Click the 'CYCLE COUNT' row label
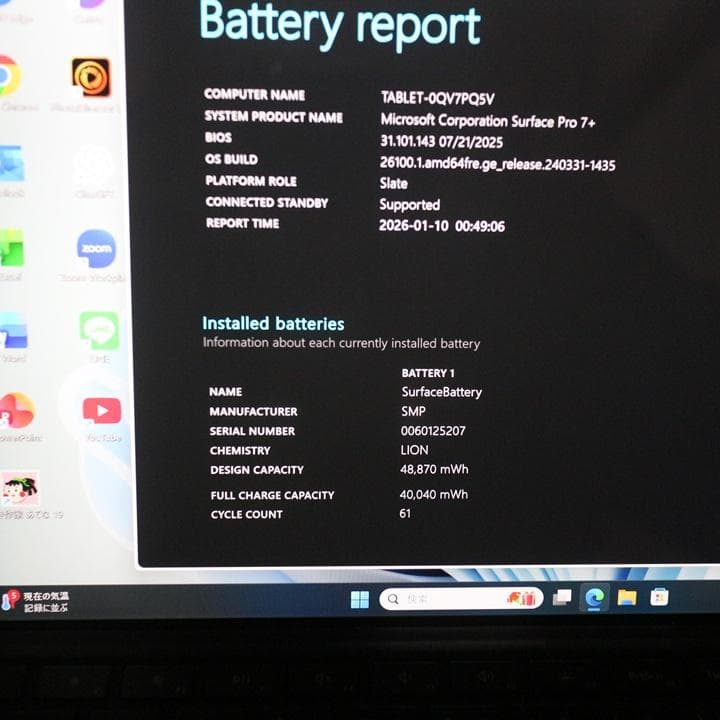This screenshot has height=720, width=720. pos(247,515)
